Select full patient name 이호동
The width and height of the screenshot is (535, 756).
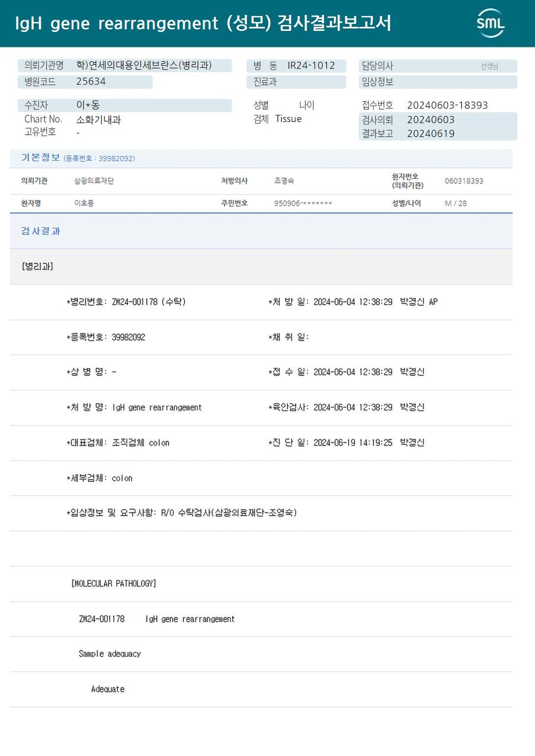84,203
